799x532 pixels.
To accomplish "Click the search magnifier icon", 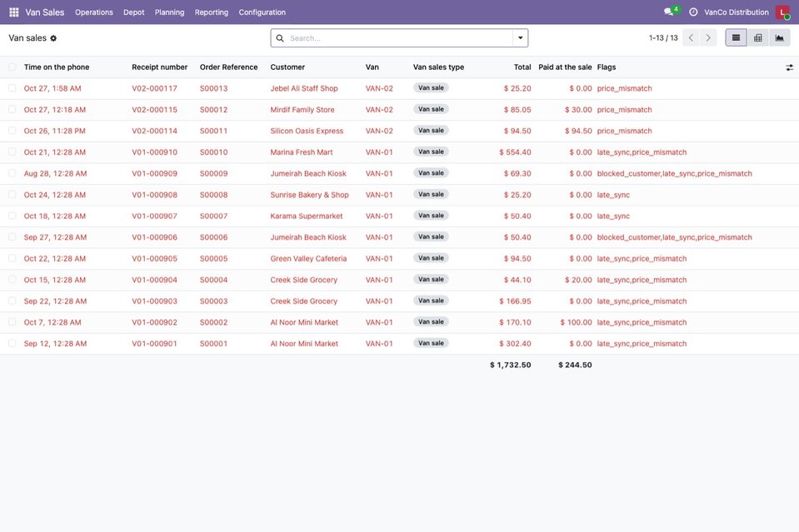I will point(280,38).
